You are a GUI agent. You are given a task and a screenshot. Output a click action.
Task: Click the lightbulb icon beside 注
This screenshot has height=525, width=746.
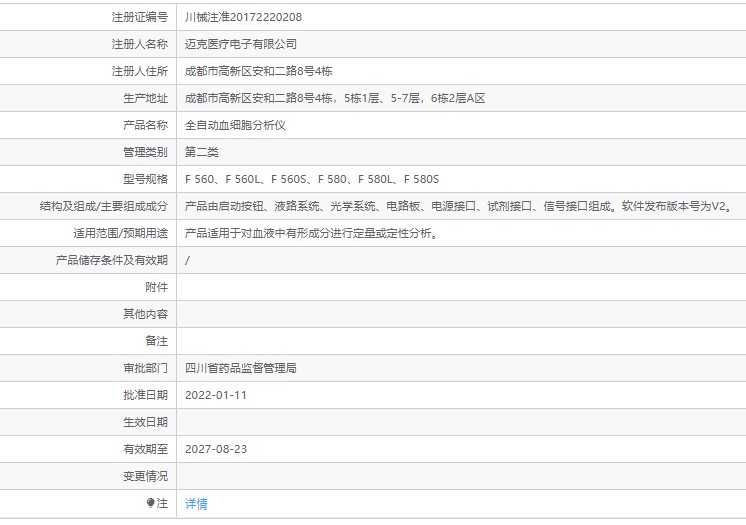(x=150, y=503)
